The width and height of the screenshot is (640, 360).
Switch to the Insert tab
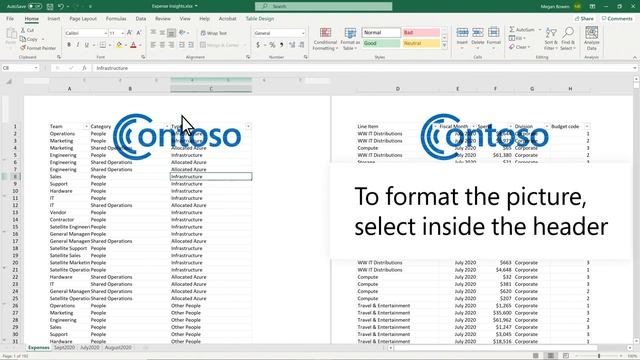(x=53, y=19)
